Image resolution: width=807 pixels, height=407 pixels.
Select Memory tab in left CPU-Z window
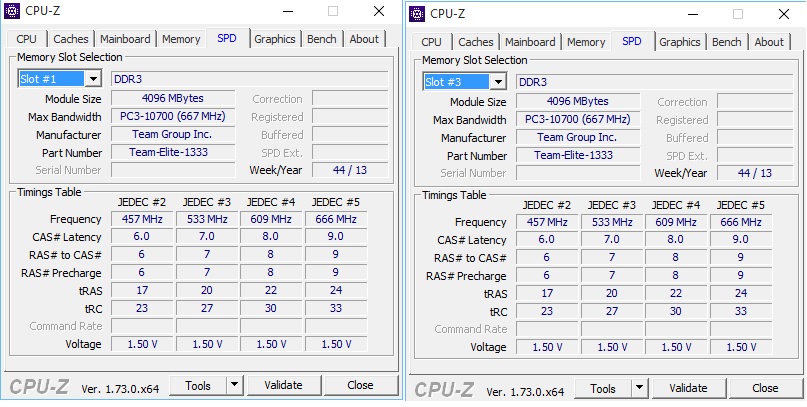tap(181, 39)
